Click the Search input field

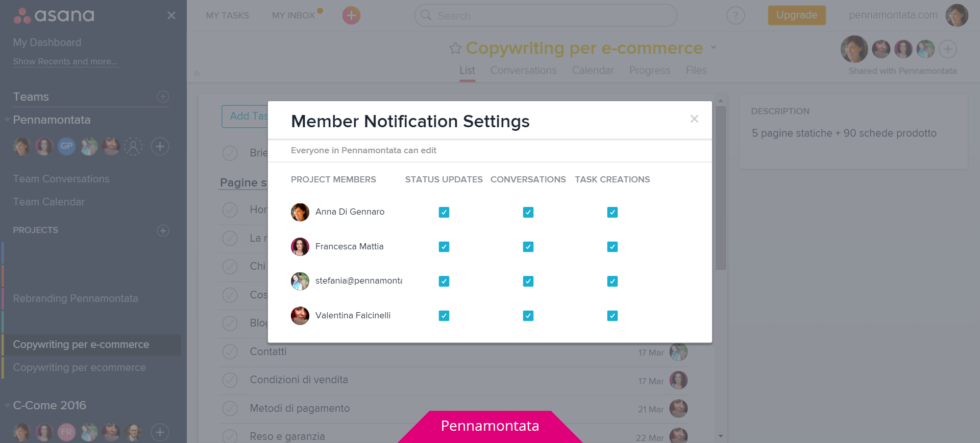545,15
